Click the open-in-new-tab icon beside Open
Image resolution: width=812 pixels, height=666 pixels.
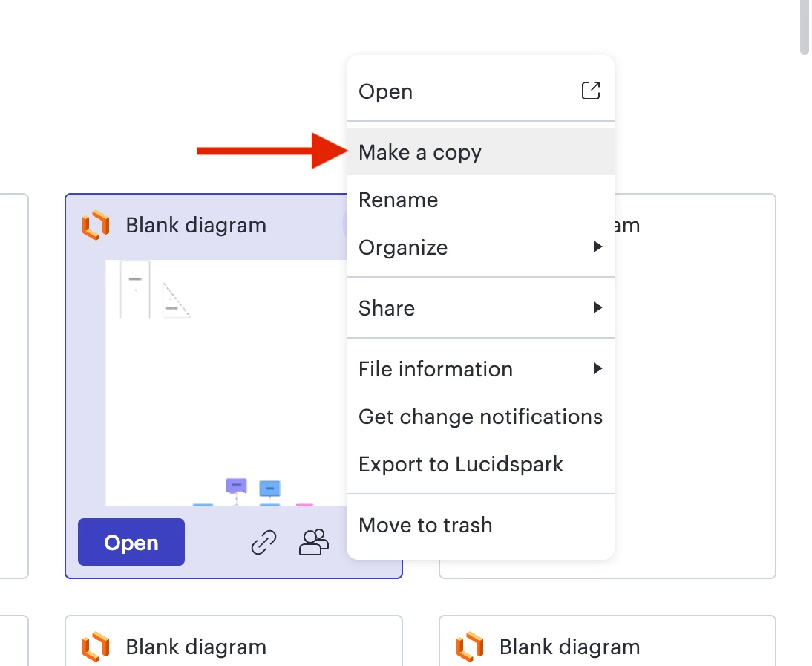[x=590, y=91]
